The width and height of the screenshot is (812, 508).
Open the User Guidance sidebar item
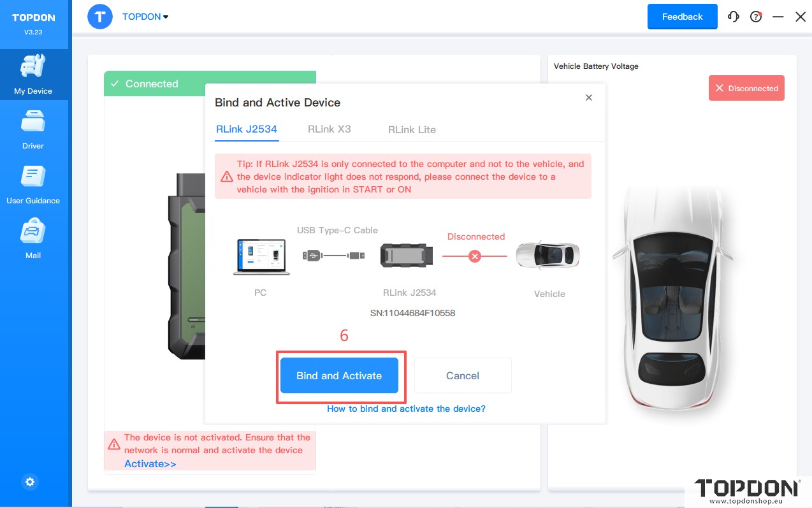[x=33, y=185]
